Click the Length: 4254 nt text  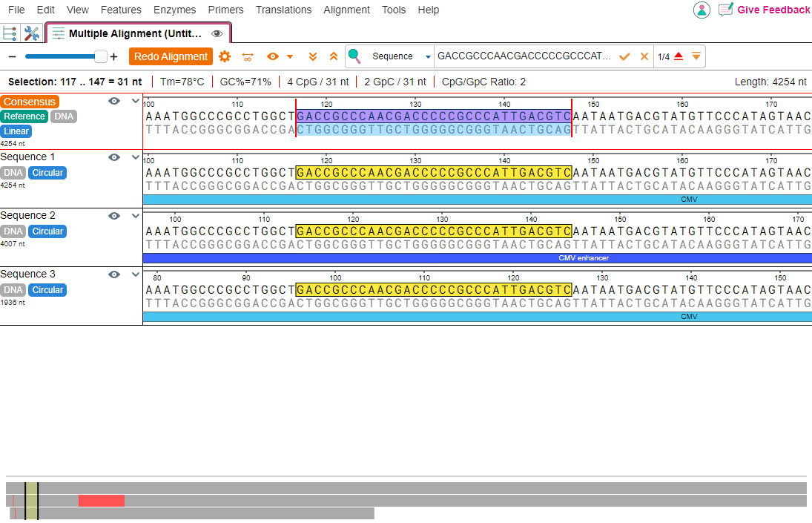point(770,82)
